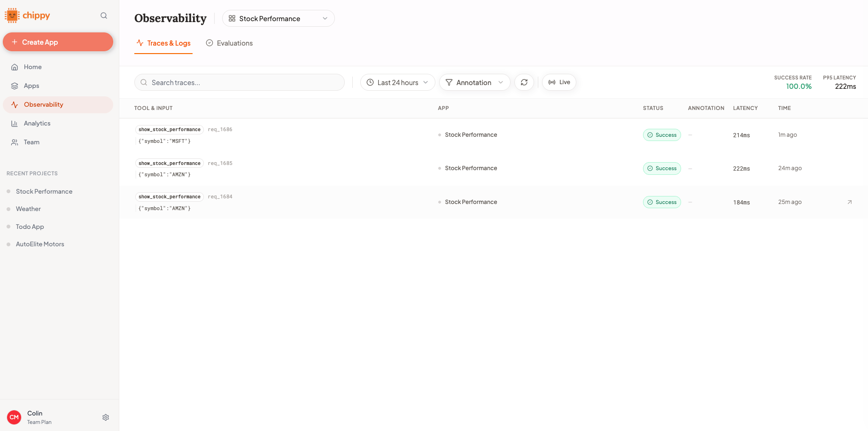Click the 214ms latency cell
This screenshot has width=868, height=431.
click(x=741, y=135)
